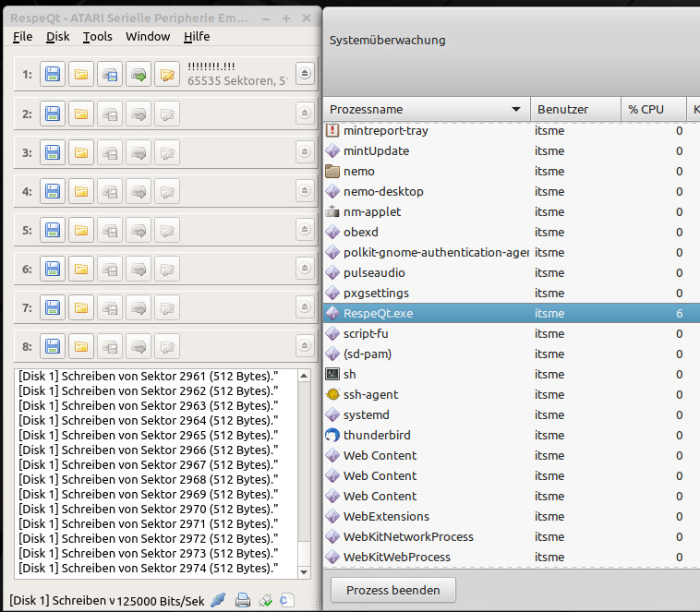The image size is (700, 612).
Task: Click the plug with green check icon
Action: [x=266, y=600]
